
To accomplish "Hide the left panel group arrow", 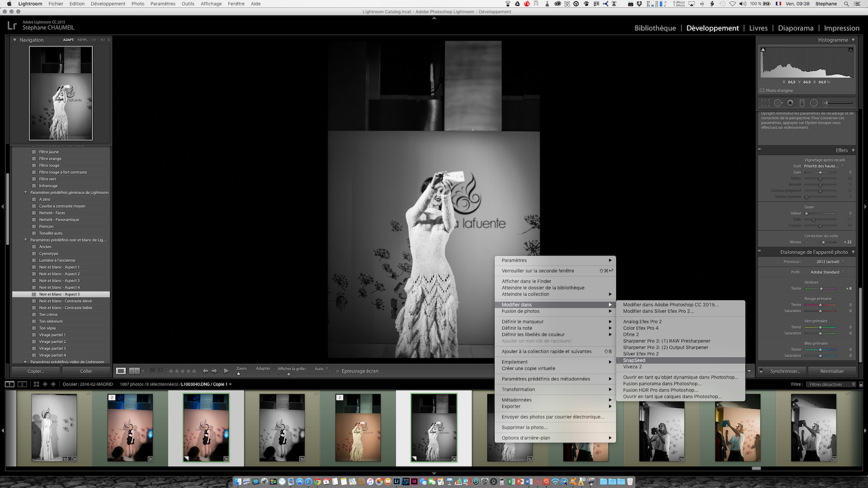I will (2, 207).
